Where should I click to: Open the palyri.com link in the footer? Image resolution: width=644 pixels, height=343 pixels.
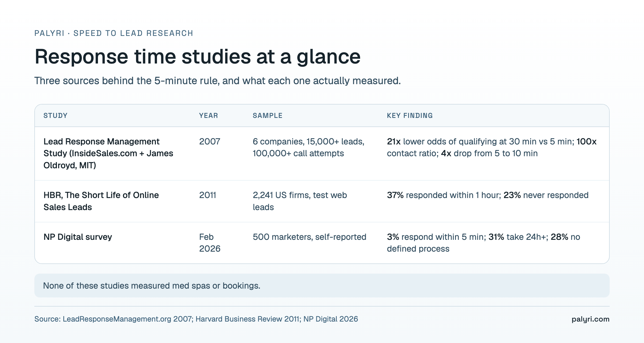tap(590, 319)
